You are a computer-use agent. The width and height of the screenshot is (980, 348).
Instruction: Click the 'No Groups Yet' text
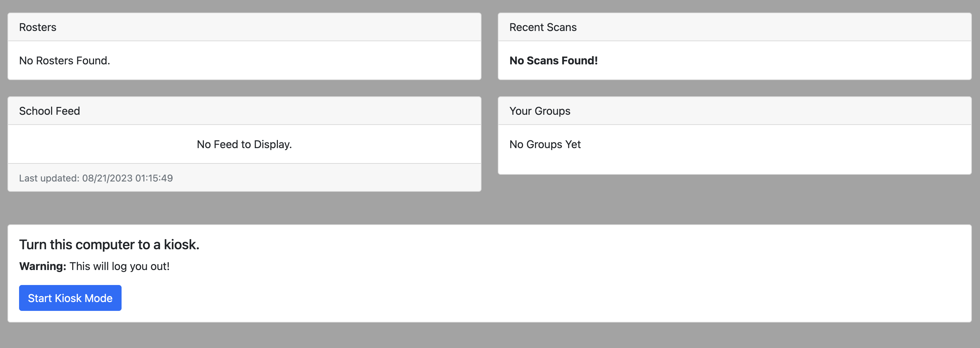545,144
